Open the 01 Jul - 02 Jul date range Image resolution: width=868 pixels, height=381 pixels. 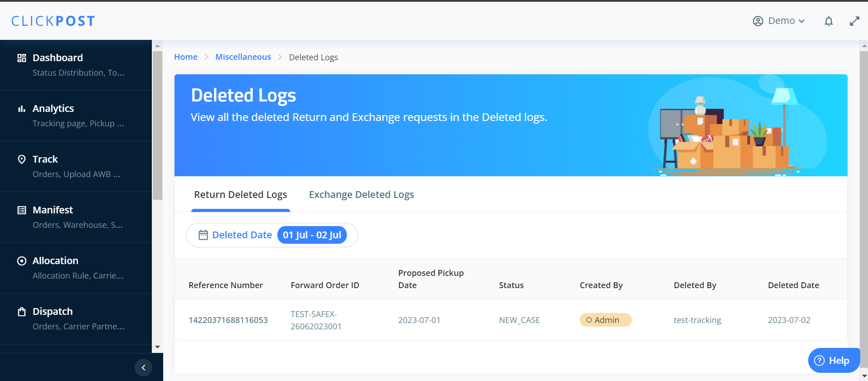(312, 235)
